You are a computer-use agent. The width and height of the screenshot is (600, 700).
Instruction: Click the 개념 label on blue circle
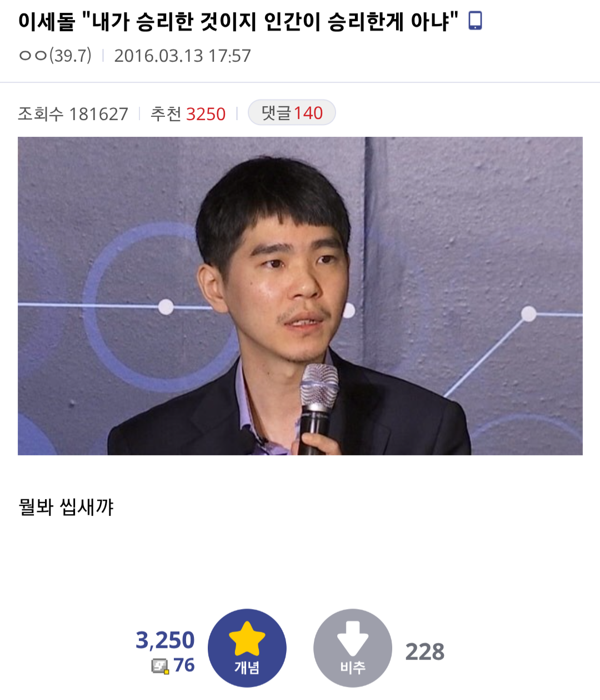click(x=247, y=667)
